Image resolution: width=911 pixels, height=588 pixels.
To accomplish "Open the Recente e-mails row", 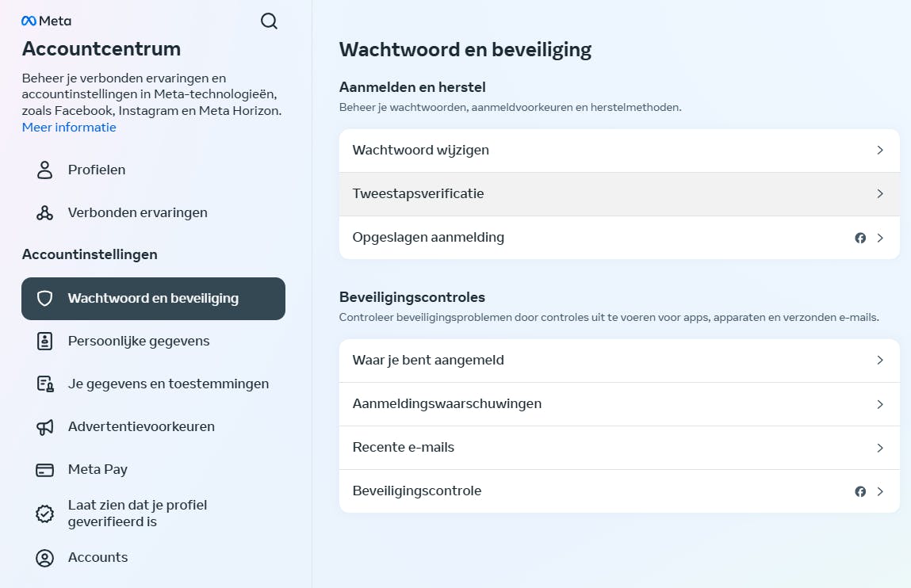I will 618,448.
